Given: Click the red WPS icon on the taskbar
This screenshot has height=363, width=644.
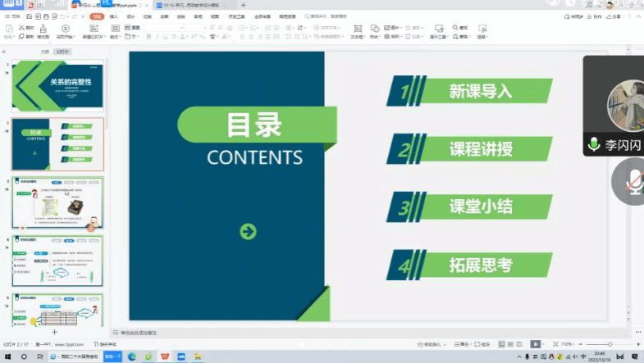Looking at the screenshot, I should [x=163, y=357].
